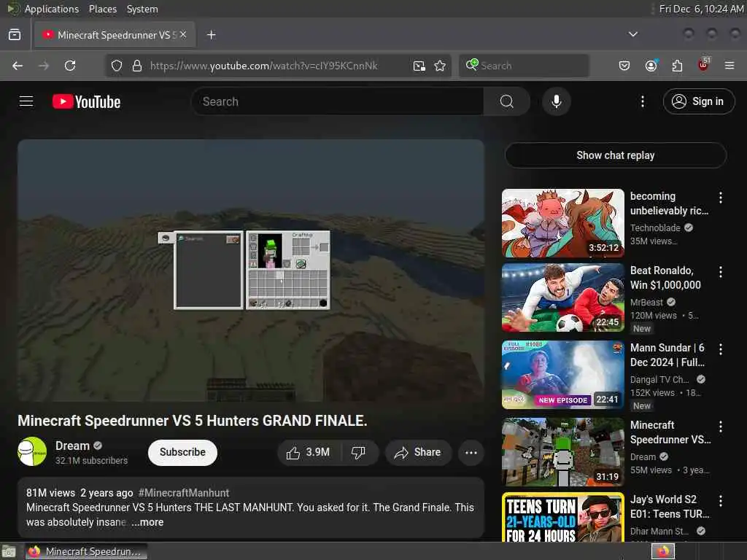Go to the YouTube home logo

point(86,101)
